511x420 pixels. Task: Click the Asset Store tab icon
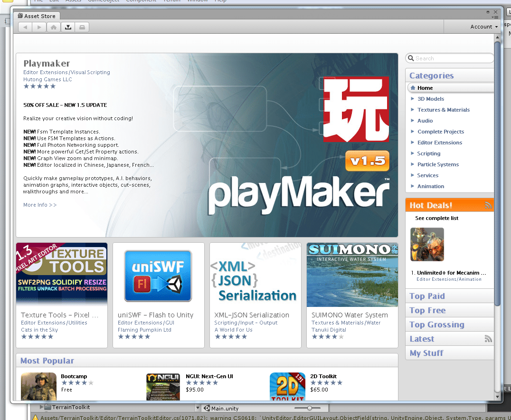tap(20, 16)
